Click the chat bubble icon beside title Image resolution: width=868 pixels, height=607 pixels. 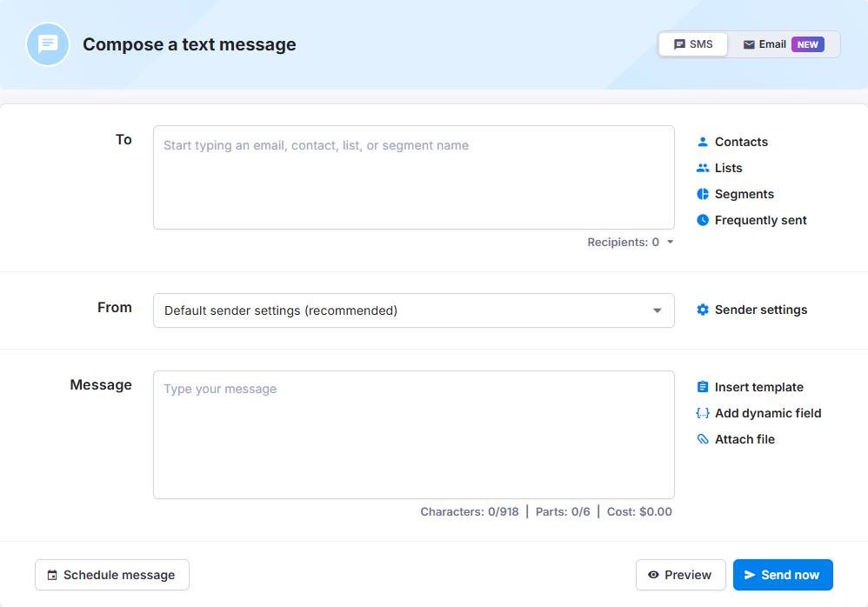[48, 44]
